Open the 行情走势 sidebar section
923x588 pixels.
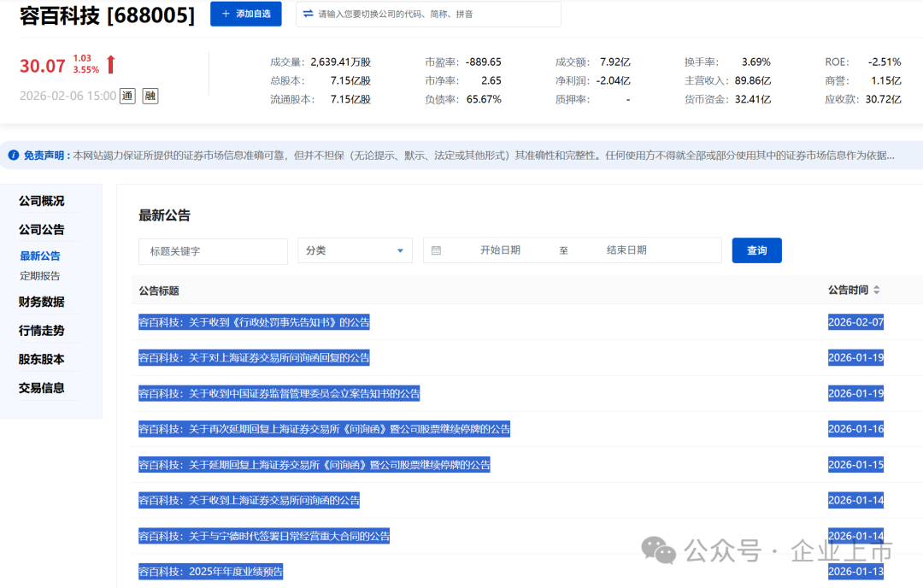tap(41, 331)
